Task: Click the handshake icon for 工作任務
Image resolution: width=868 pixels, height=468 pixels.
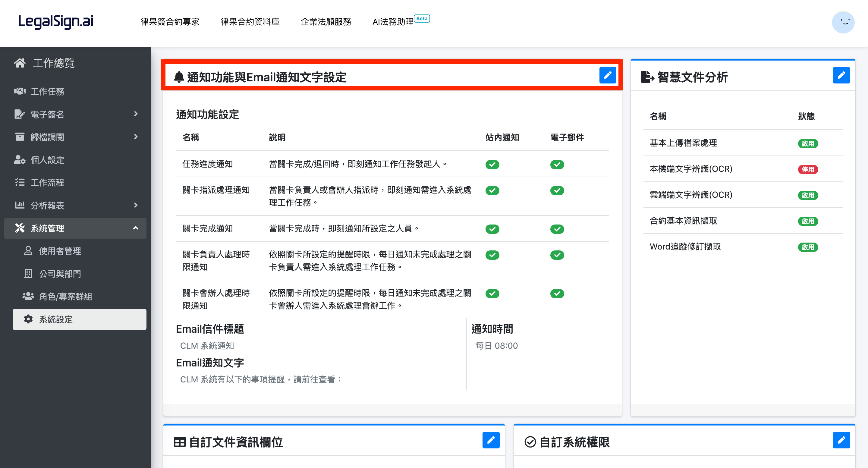Action: 20,91
